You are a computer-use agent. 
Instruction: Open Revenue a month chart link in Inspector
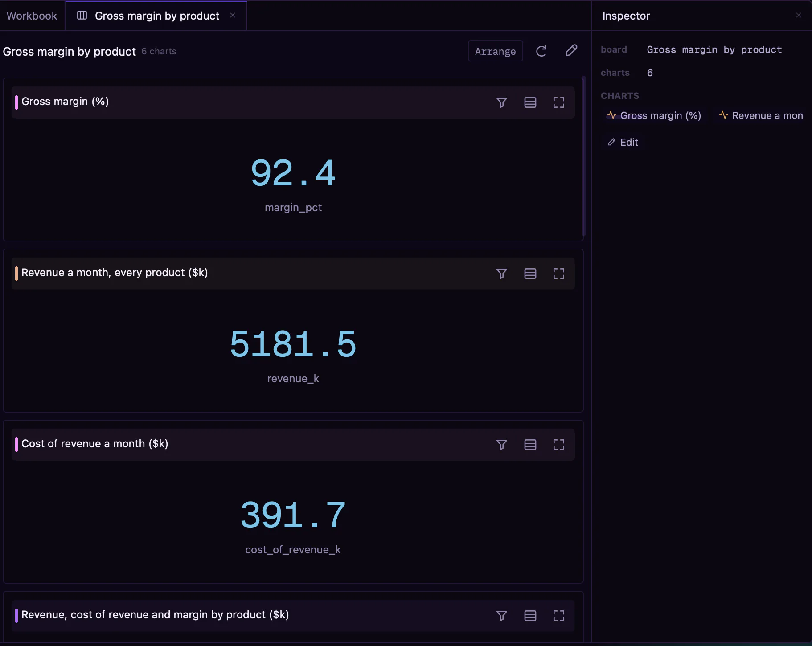click(762, 116)
